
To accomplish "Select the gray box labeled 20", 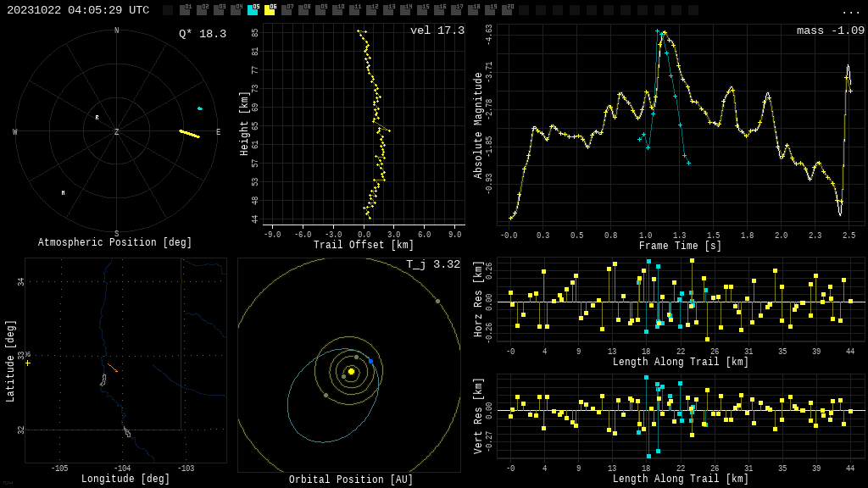I will pos(507,10).
